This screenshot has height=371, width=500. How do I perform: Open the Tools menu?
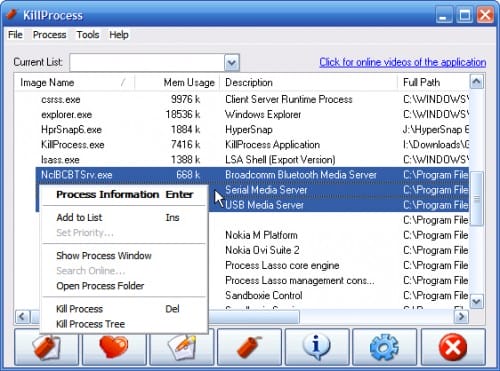tap(88, 35)
